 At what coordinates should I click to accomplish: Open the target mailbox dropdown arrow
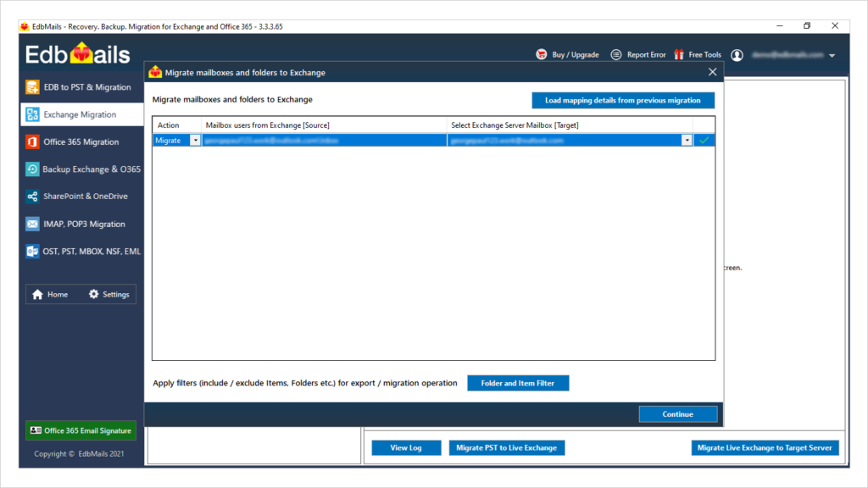pyautogui.click(x=687, y=141)
